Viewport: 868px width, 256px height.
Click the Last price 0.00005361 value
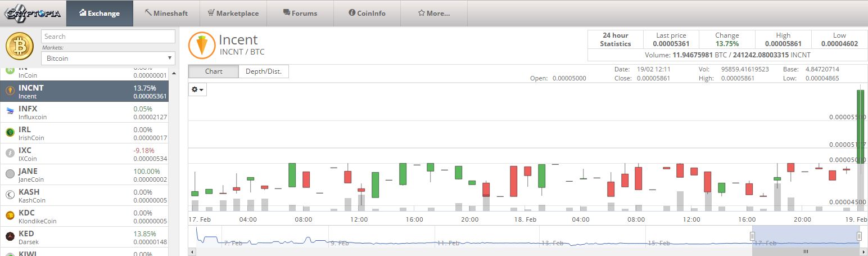pyautogui.click(x=671, y=43)
